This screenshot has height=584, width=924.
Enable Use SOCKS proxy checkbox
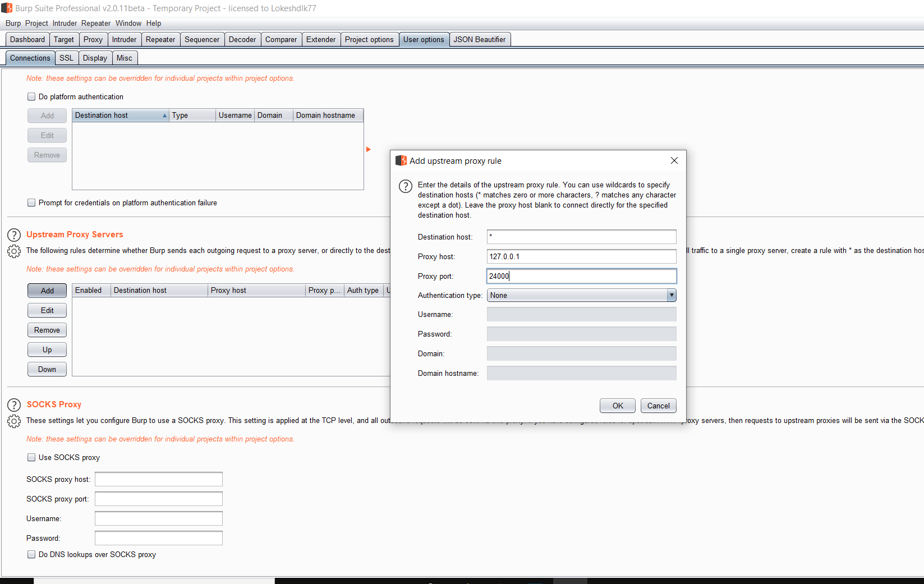click(31, 457)
